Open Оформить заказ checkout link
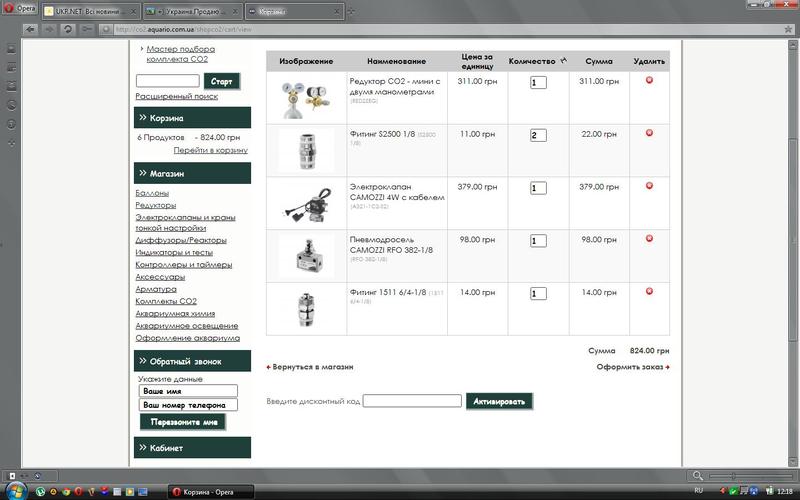The width and height of the screenshot is (800, 500). click(632, 367)
